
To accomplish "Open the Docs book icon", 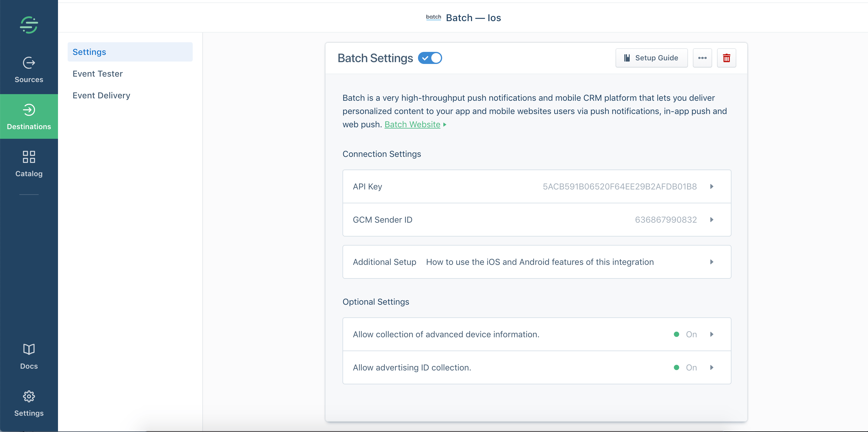I will click(x=29, y=349).
